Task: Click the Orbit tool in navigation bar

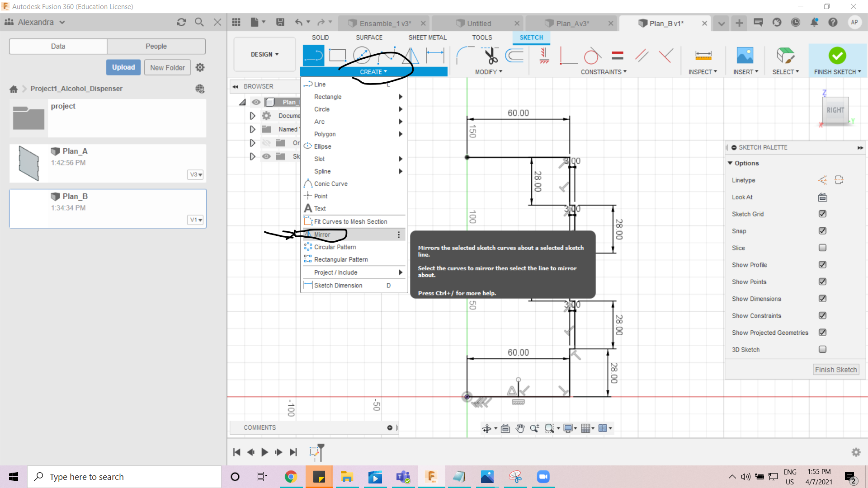Action: click(x=486, y=428)
